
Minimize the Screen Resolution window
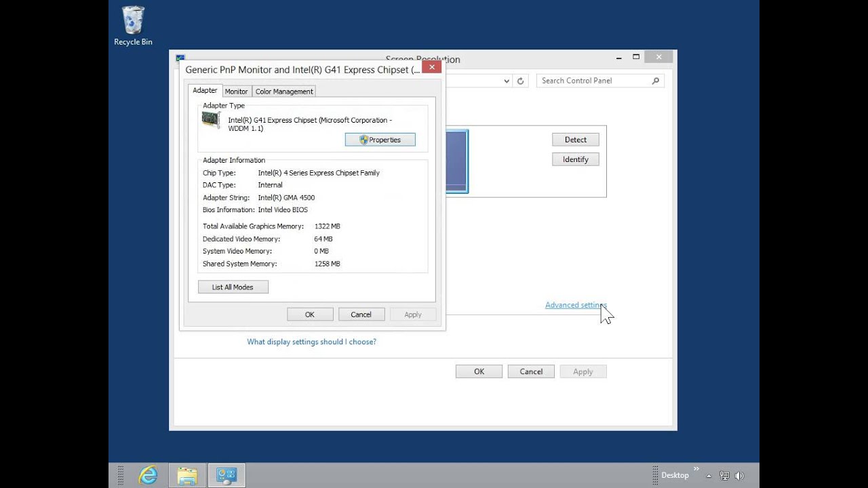[620, 58]
